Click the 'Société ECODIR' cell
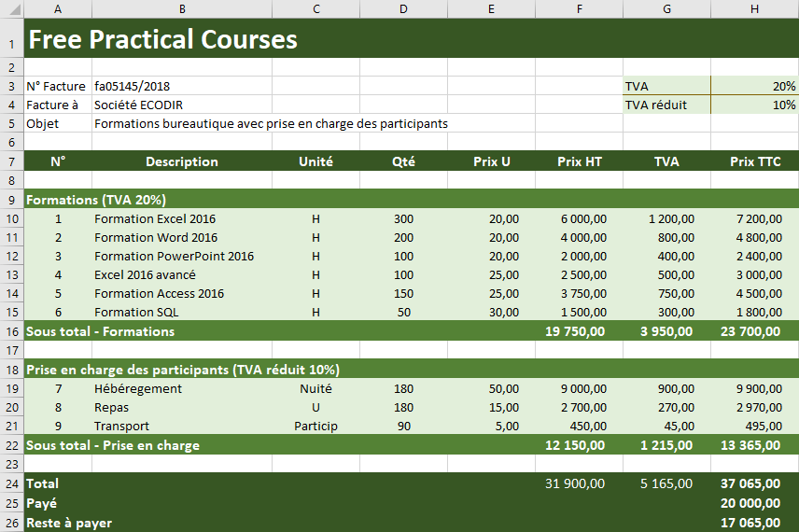799x532 pixels. [x=137, y=105]
